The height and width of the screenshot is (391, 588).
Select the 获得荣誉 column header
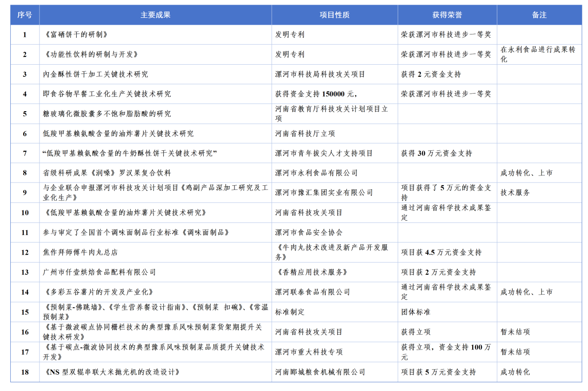(x=447, y=15)
